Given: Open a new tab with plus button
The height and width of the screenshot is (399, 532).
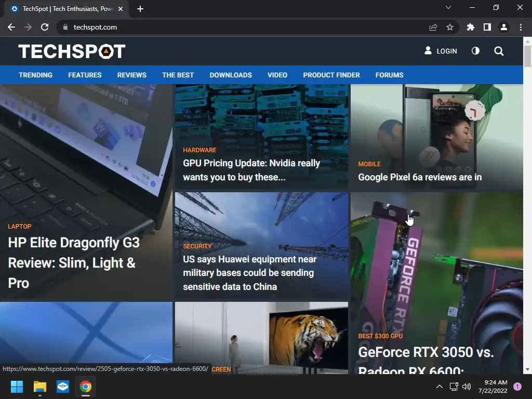Looking at the screenshot, I should pyautogui.click(x=140, y=9).
